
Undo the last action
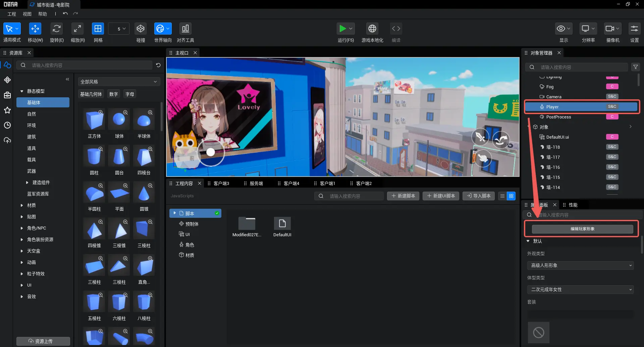click(x=65, y=14)
